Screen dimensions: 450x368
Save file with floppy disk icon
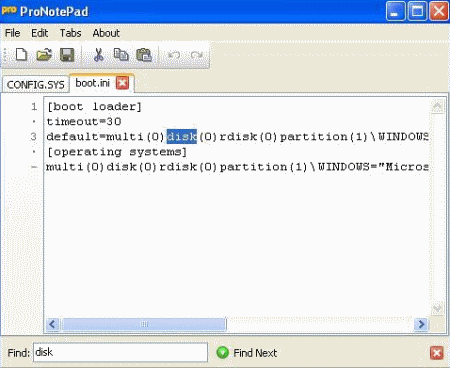coord(67,55)
